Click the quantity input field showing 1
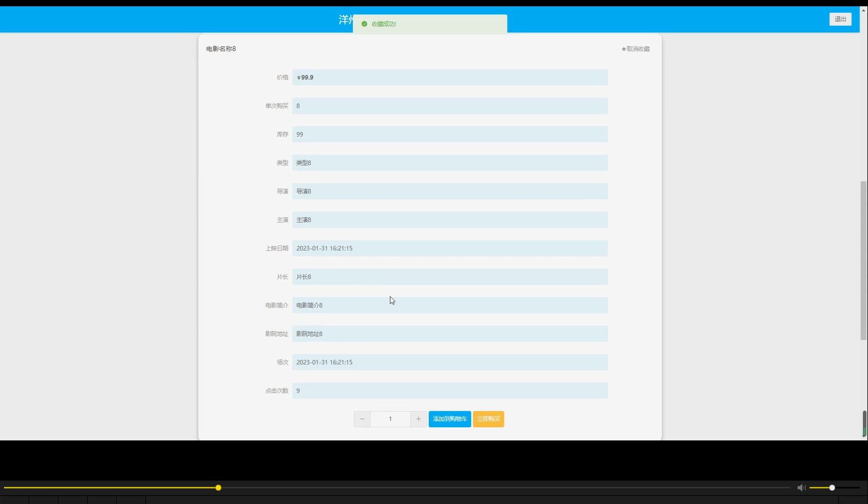The width and height of the screenshot is (868, 504). (390, 419)
